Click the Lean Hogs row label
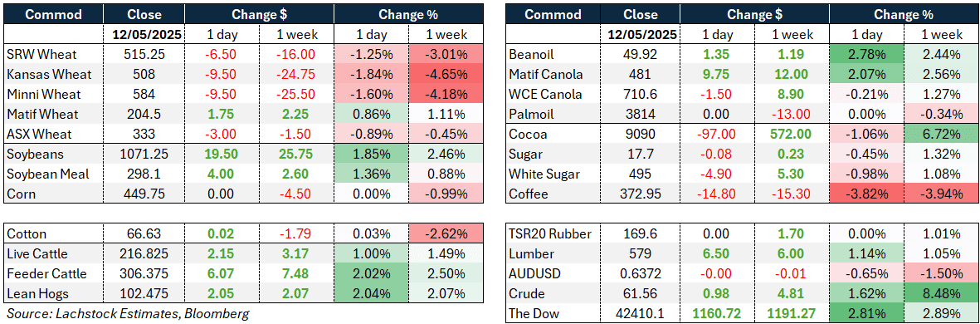 coord(34,294)
